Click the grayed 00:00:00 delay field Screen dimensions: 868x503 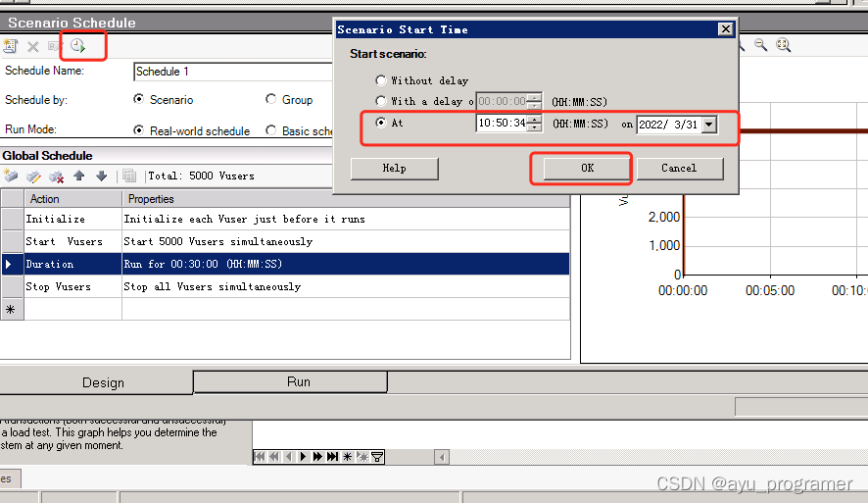pos(502,101)
